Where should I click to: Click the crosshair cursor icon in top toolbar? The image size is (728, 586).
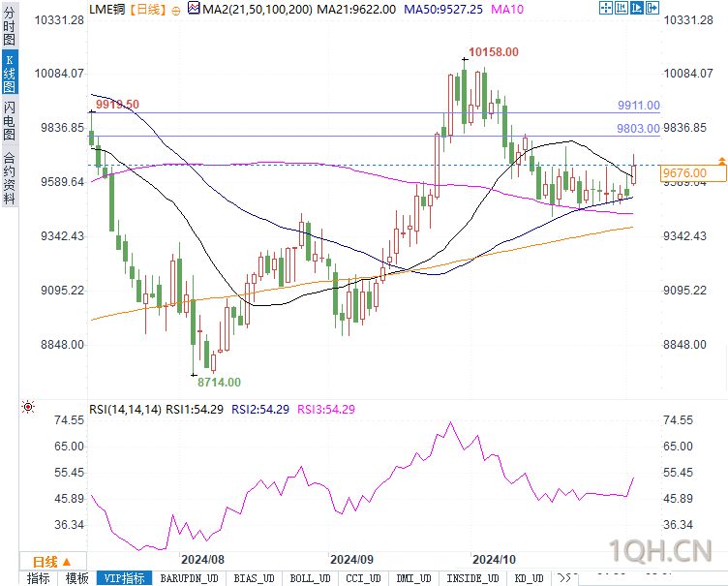coord(605,8)
